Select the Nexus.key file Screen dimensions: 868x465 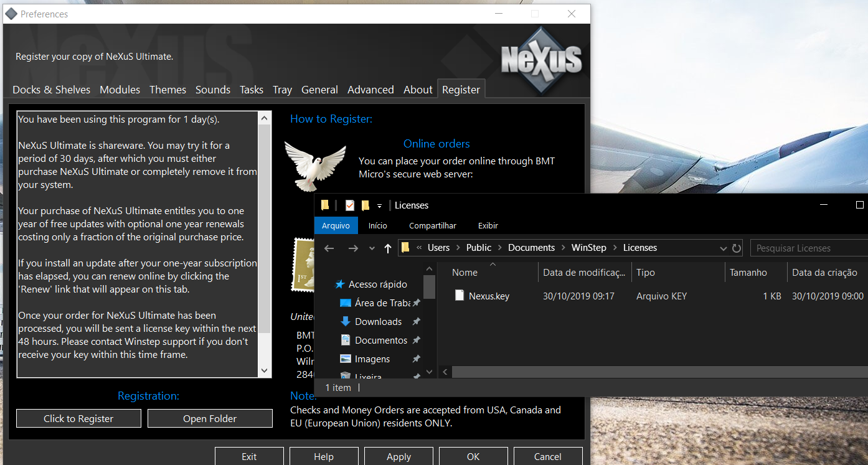coord(489,296)
